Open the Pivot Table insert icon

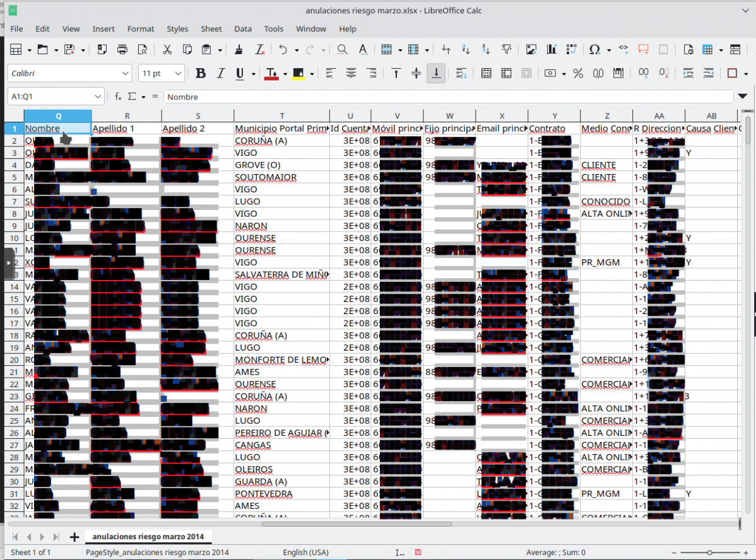click(571, 49)
